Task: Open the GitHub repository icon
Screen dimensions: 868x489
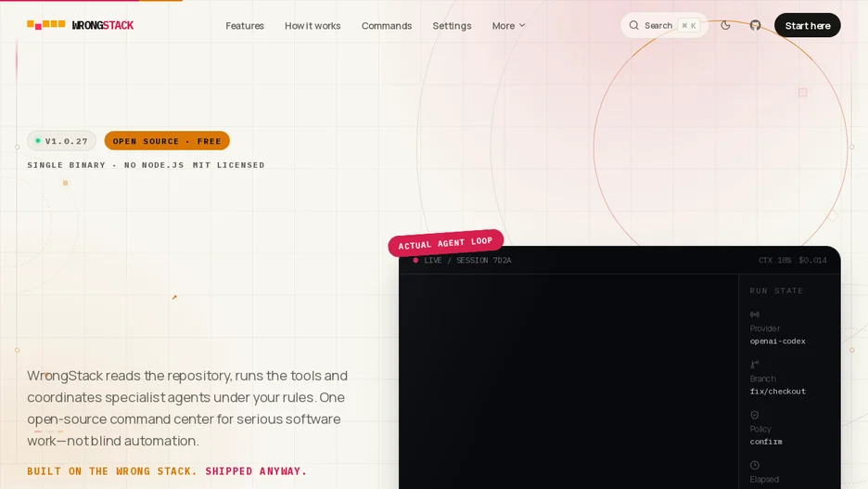Action: [755, 25]
